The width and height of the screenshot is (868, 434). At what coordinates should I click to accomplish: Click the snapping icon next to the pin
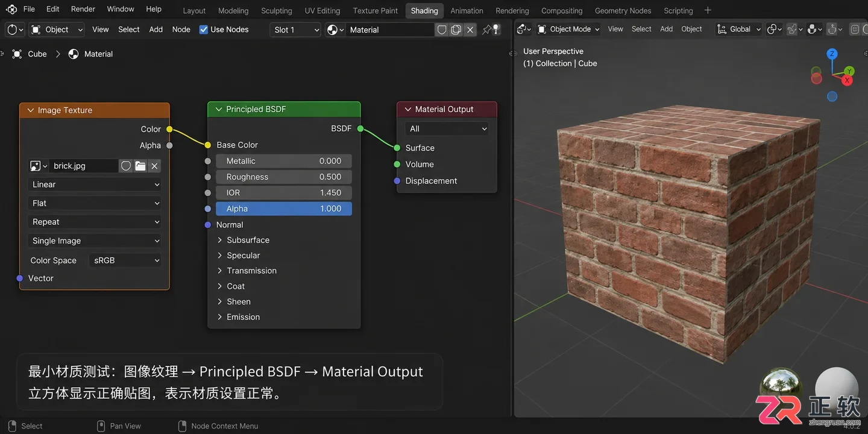496,29
